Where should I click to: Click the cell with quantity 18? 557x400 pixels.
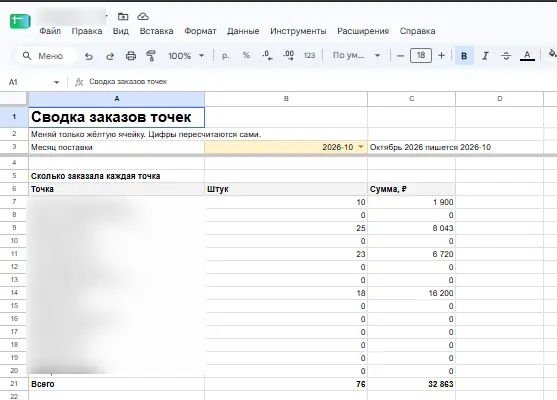tap(286, 293)
